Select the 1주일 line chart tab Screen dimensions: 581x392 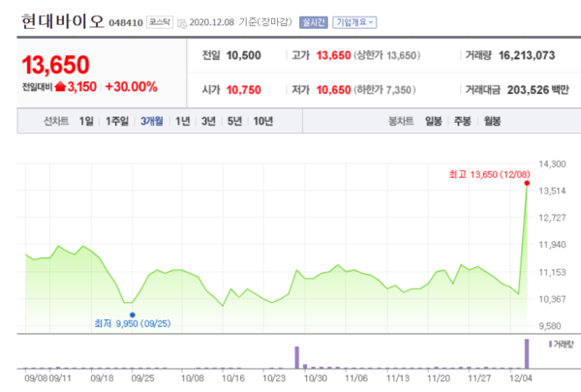(x=117, y=121)
